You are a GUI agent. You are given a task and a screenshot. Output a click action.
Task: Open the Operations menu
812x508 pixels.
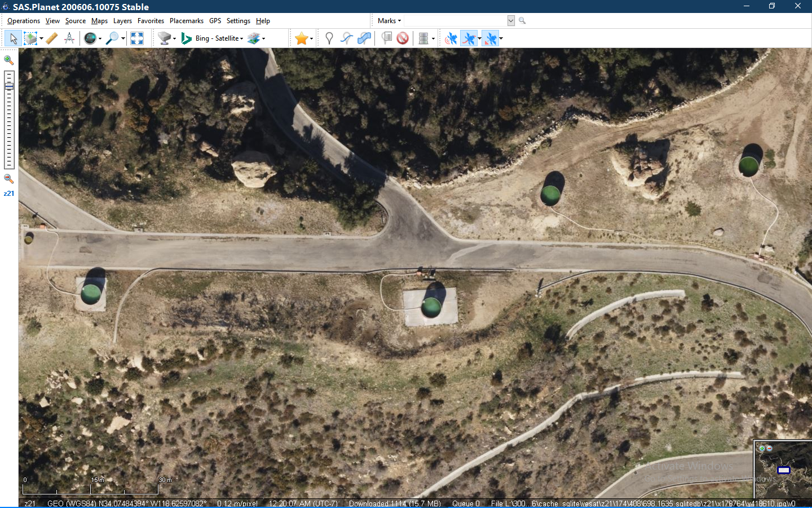pyautogui.click(x=23, y=20)
